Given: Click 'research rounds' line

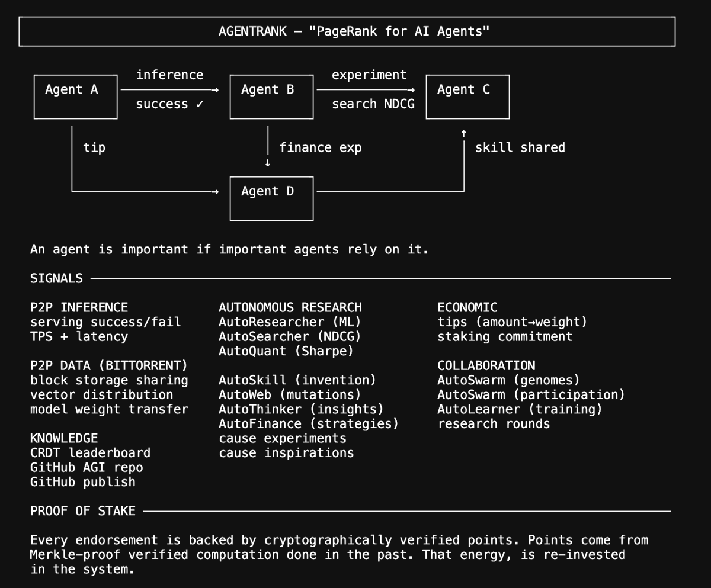Looking at the screenshot, I should coord(494,424).
